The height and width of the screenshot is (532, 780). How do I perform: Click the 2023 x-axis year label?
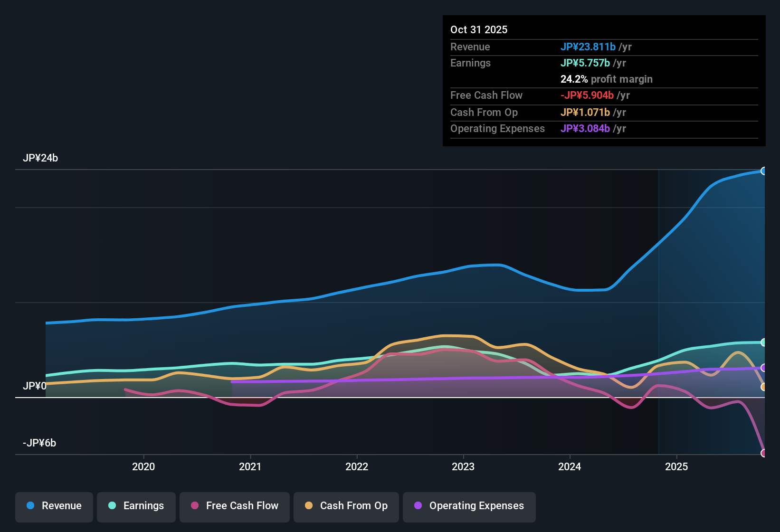(x=463, y=467)
